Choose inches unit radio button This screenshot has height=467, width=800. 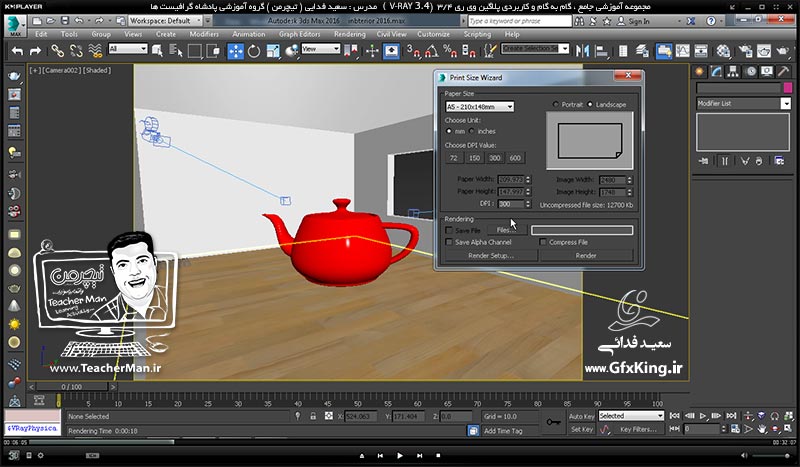point(471,131)
